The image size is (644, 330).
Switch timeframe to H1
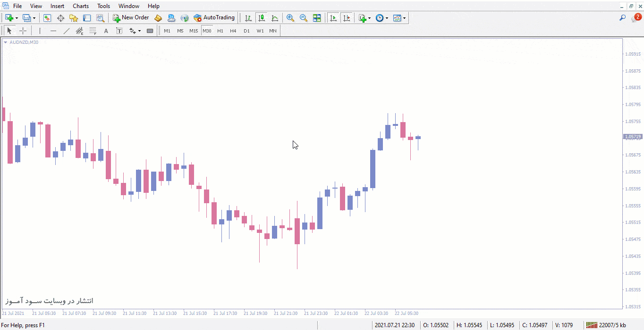[220, 31]
